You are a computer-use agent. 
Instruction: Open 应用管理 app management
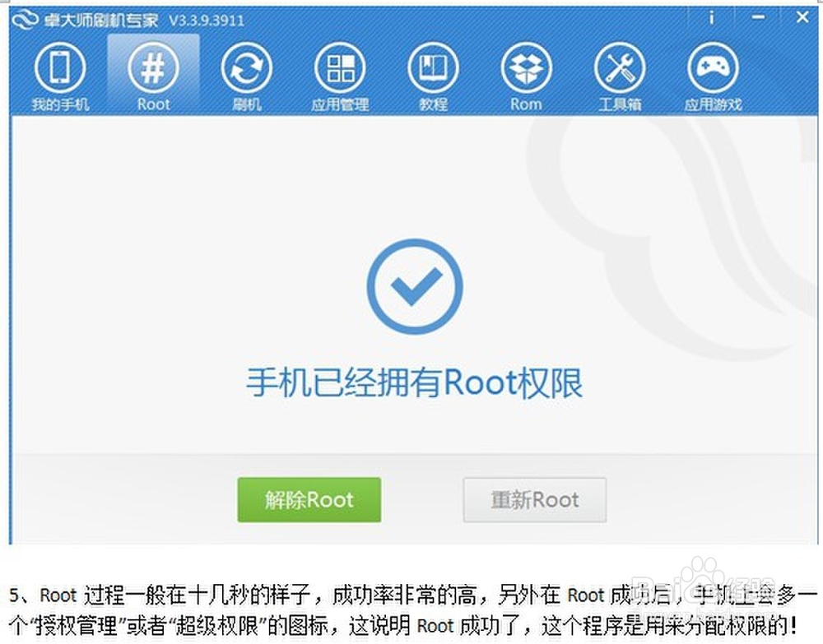(340, 74)
